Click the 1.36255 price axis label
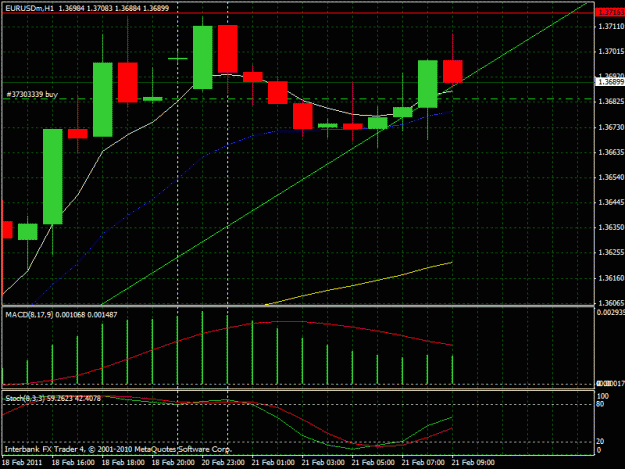625x469 pixels. coord(611,253)
